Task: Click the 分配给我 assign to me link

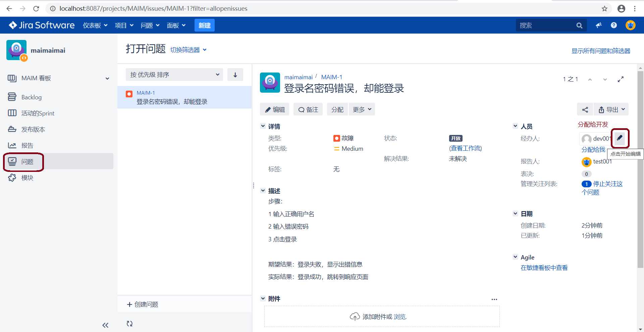Action: click(593, 150)
